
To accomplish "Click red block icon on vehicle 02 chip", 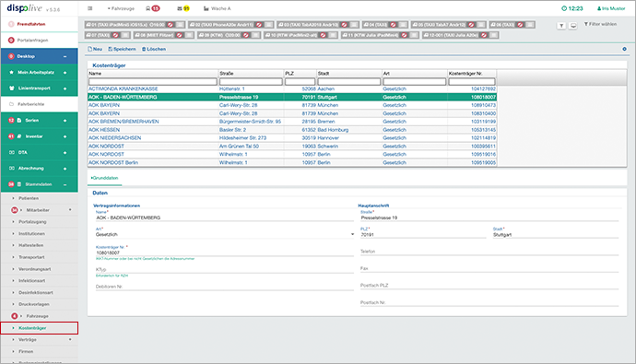I will pos(259,25).
